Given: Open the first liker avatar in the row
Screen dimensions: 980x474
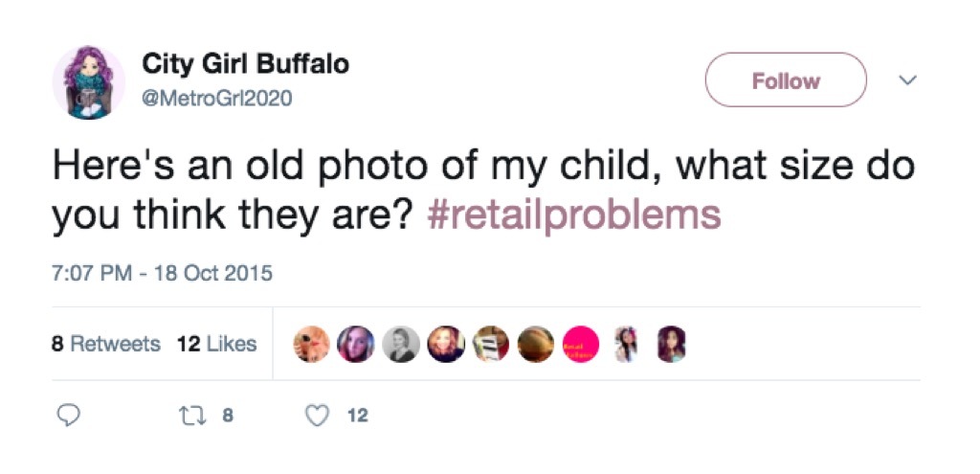Looking at the screenshot, I should 312,344.
